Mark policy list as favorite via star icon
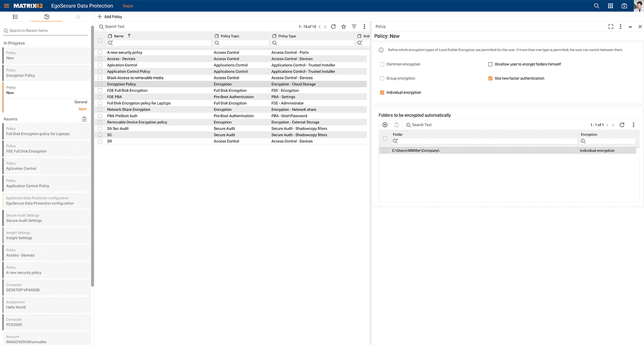The image size is (644, 345). (x=344, y=26)
